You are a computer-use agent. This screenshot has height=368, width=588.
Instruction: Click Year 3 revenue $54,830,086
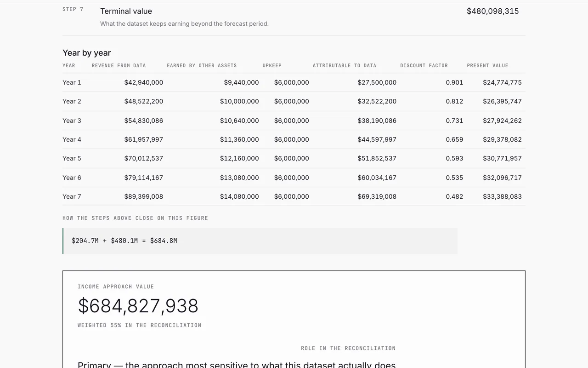click(x=144, y=121)
